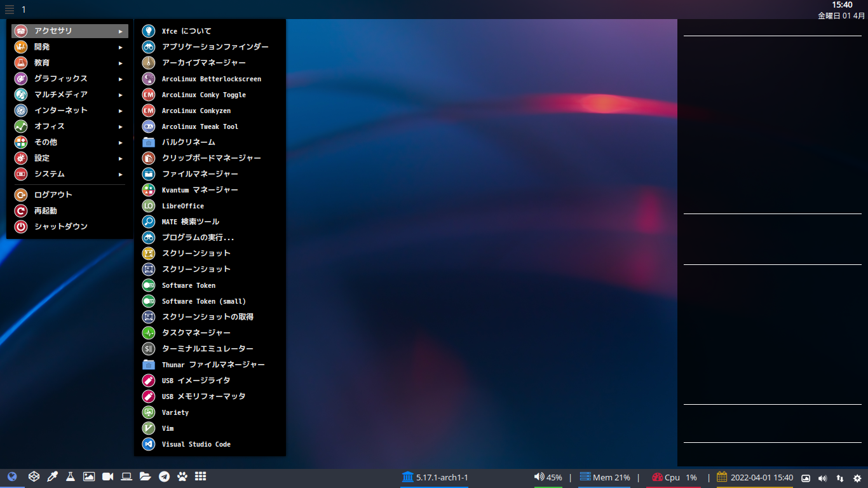868x488 pixels.
Task: Click the Telegram paper-plane icon in the panel
Action: [164, 477]
